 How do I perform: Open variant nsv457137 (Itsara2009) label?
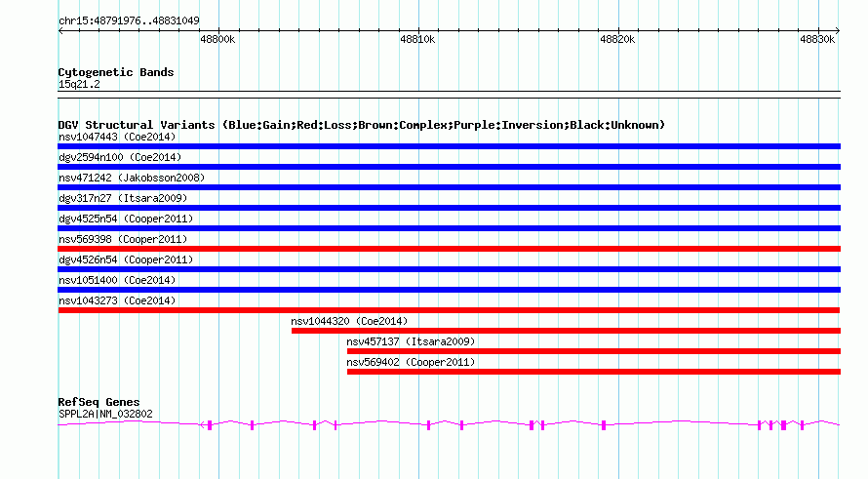411,341
